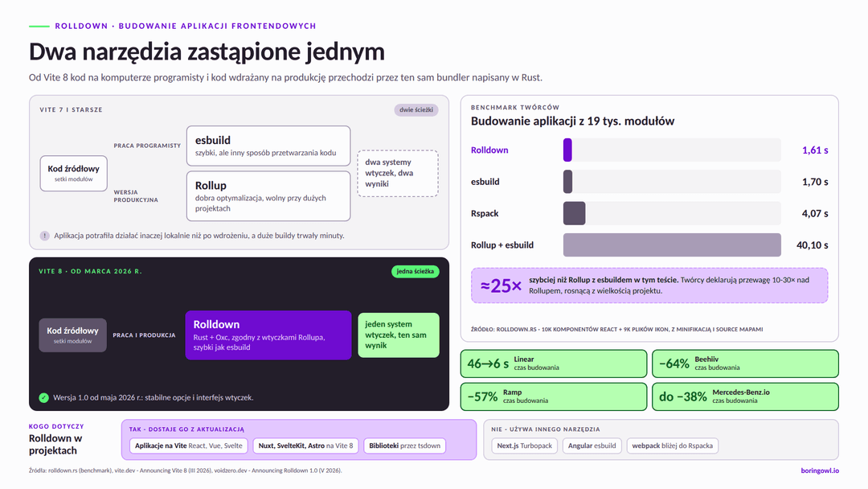Click the '1,61 s' Rolldown value
The width and height of the screenshot is (868, 489).
coord(815,150)
